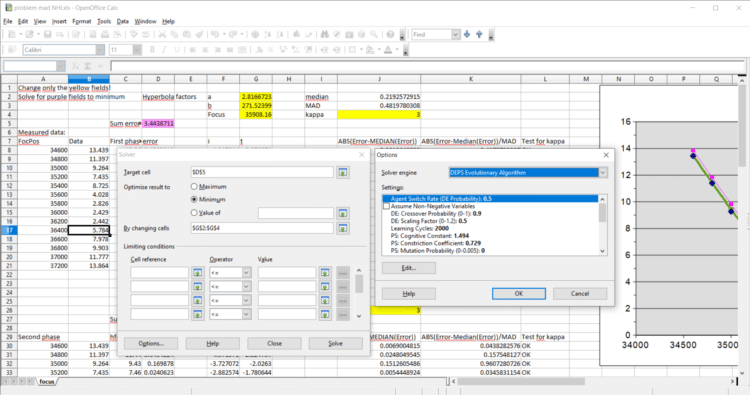The image size is (750, 395).
Task: Click the New document icon
Action: (11, 34)
